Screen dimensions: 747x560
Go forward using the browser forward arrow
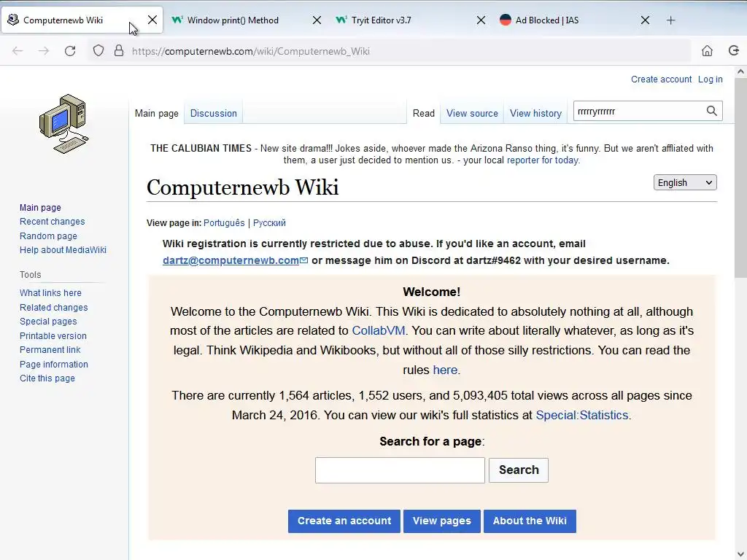tap(43, 51)
